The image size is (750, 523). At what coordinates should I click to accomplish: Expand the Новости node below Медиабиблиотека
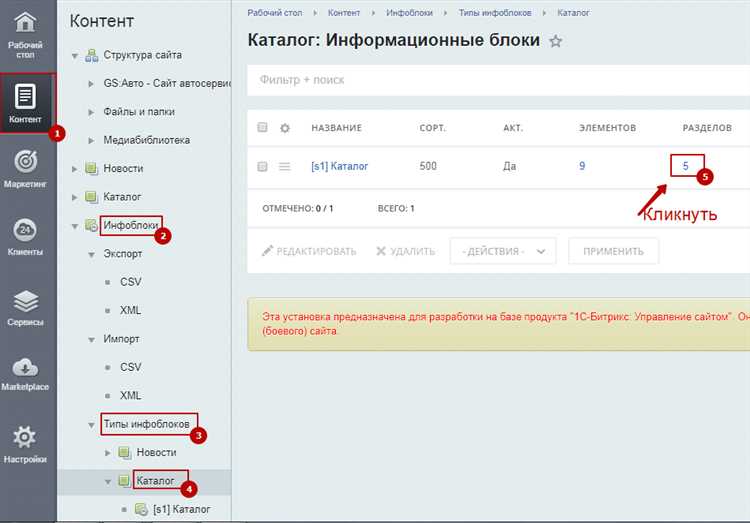[75, 168]
